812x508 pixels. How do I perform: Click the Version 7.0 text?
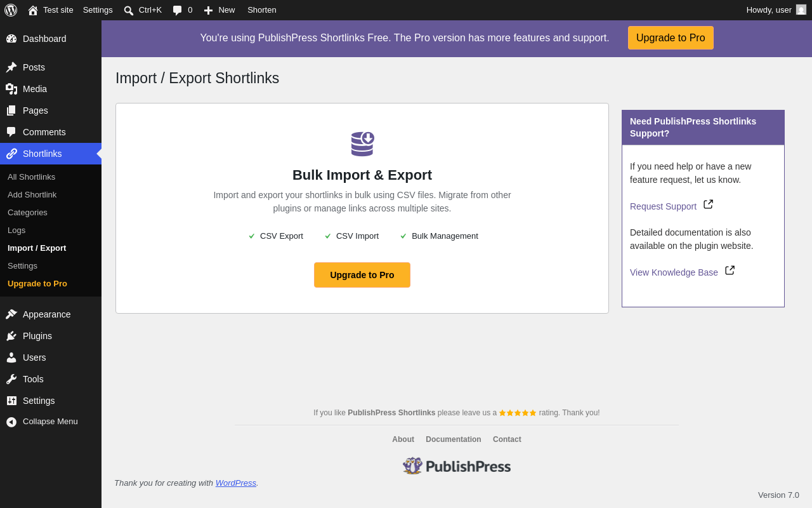(778, 495)
